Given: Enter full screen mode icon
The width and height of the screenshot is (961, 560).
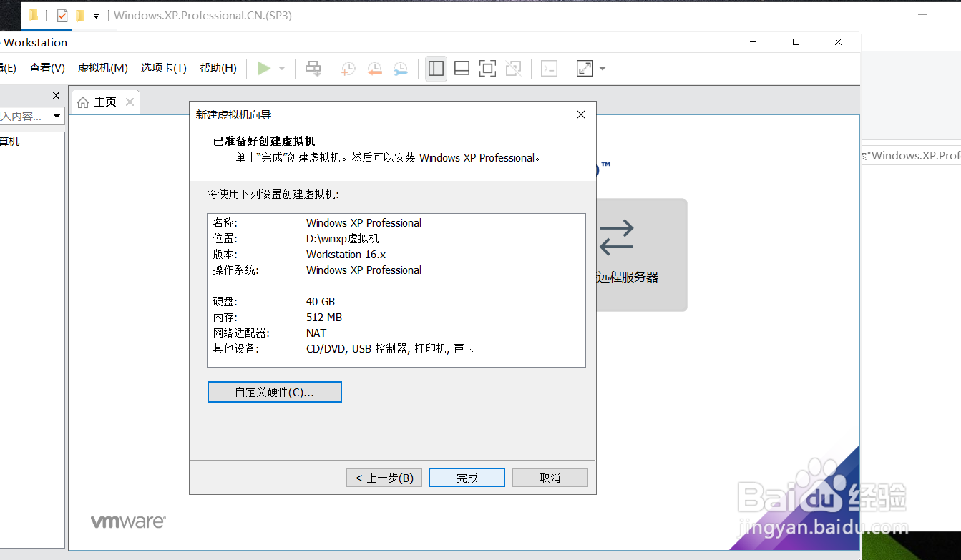Looking at the screenshot, I should pos(487,69).
